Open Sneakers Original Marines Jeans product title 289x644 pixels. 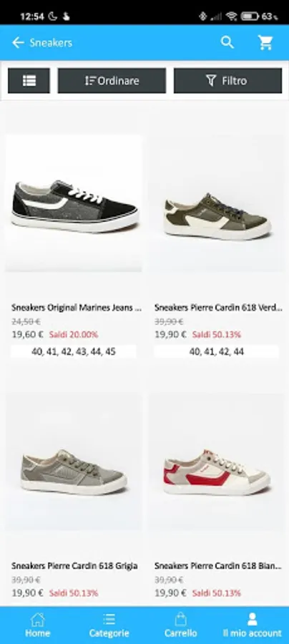pos(77,308)
